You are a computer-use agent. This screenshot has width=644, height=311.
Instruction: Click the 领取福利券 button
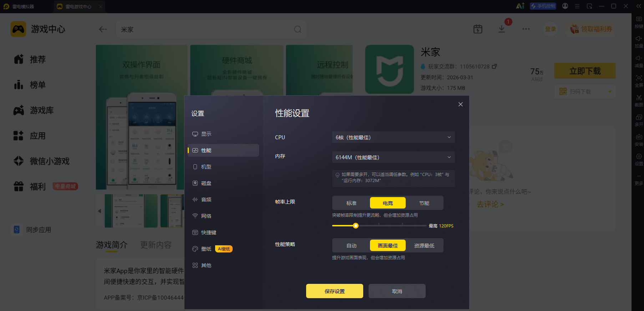tap(591, 29)
